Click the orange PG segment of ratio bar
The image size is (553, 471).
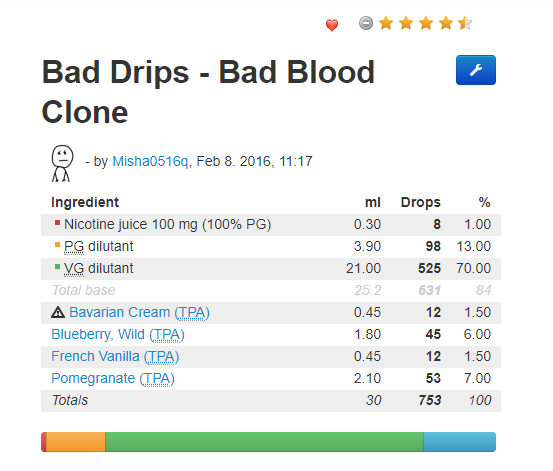click(x=76, y=442)
